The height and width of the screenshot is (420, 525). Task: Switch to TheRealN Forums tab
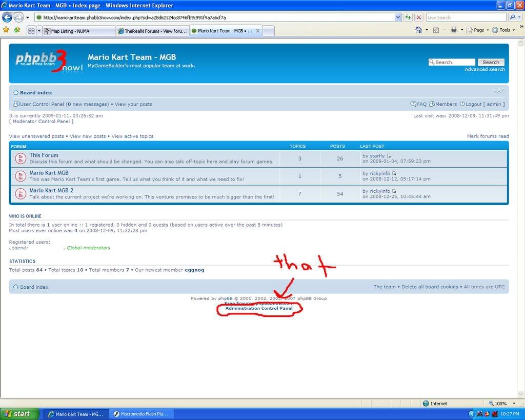[x=152, y=31]
